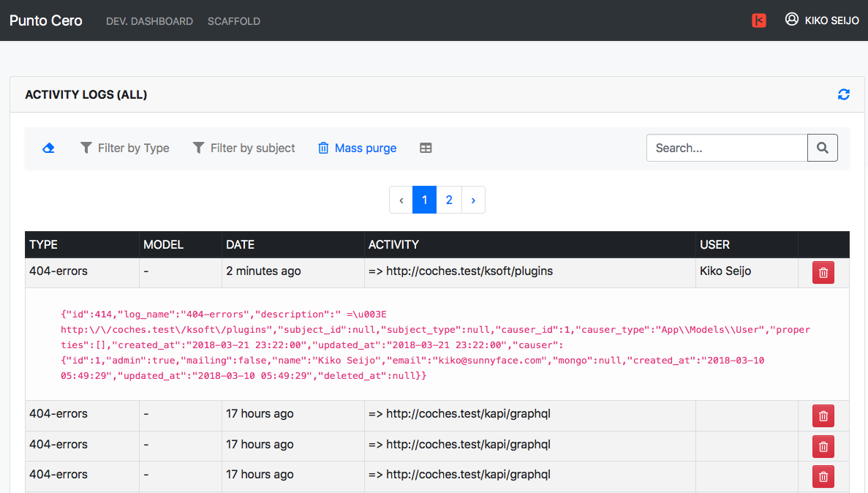
Task: Go to Punto Cero home link
Action: [x=46, y=20]
